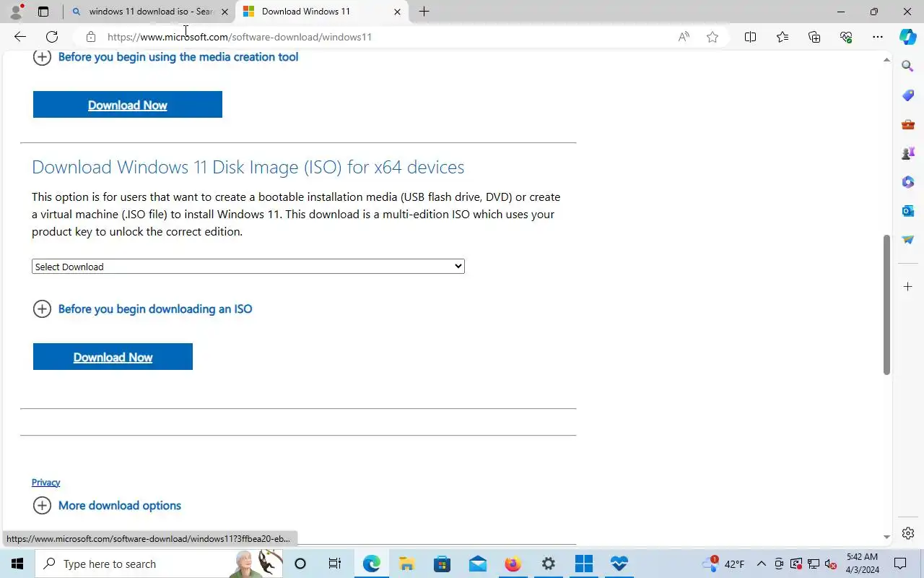This screenshot has width=924, height=578.
Task: Open clock showing 5:42 AM
Action: pos(863,564)
